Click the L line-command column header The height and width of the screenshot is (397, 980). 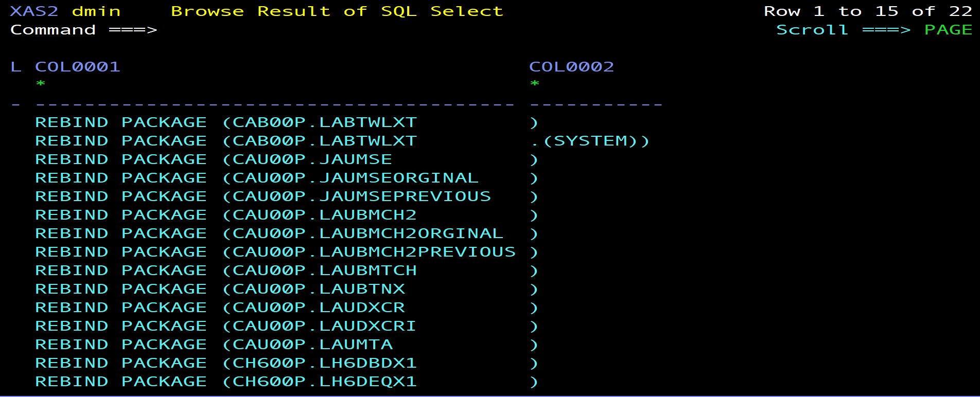click(16, 67)
